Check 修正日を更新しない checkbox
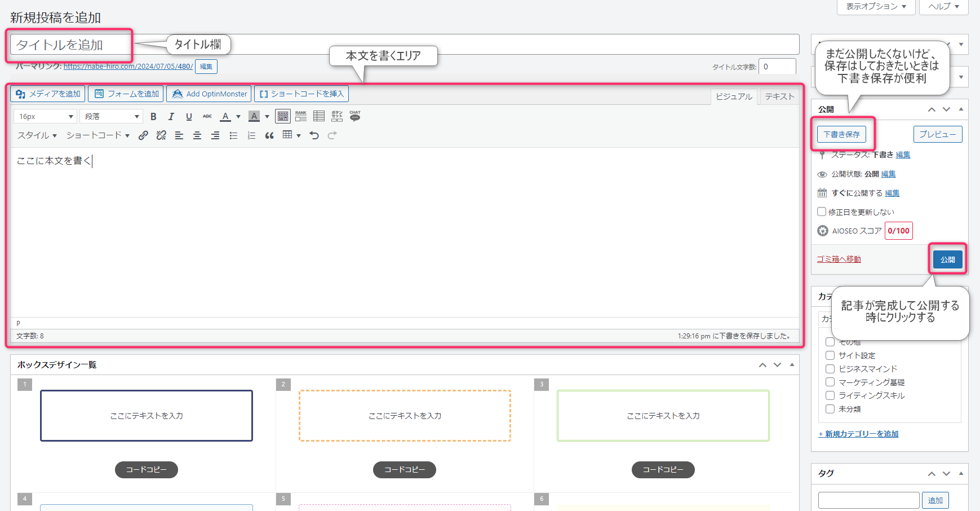Screen dimensions: 980x511 (822, 212)
